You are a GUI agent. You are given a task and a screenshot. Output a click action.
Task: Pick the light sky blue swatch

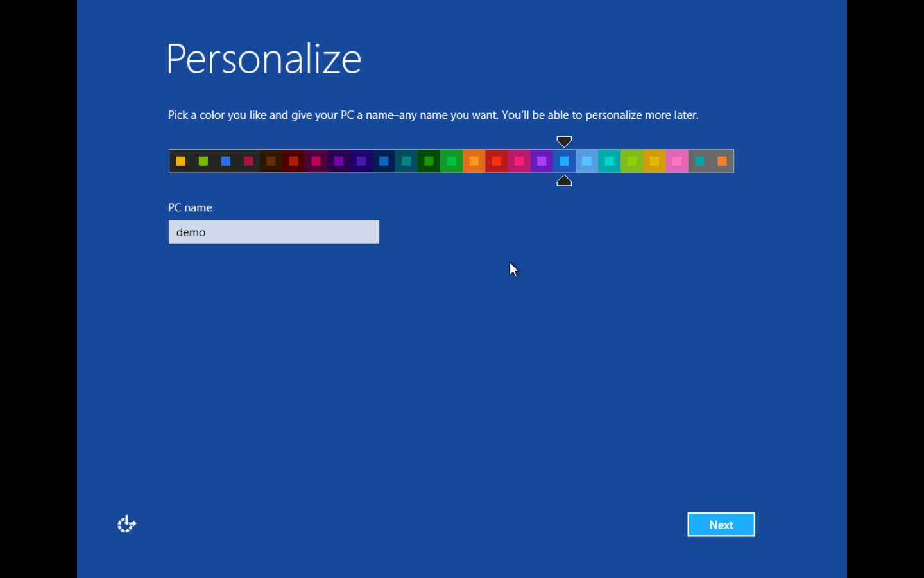click(x=587, y=161)
